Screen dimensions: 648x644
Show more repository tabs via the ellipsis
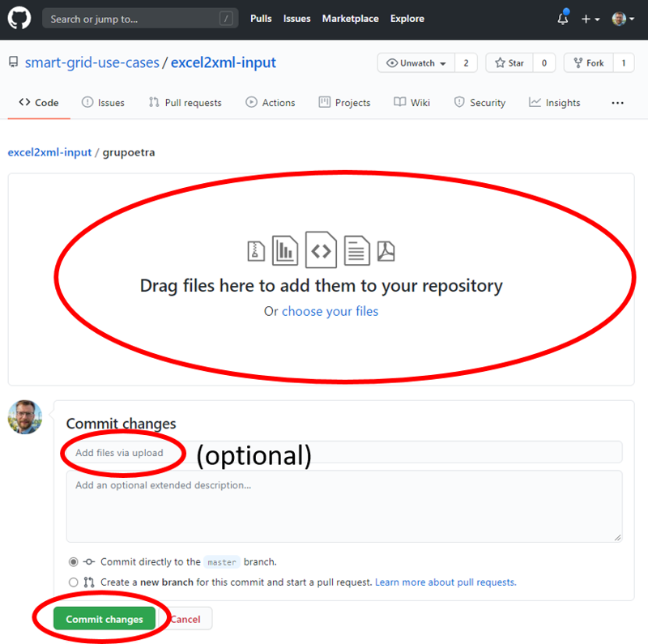coord(617,103)
